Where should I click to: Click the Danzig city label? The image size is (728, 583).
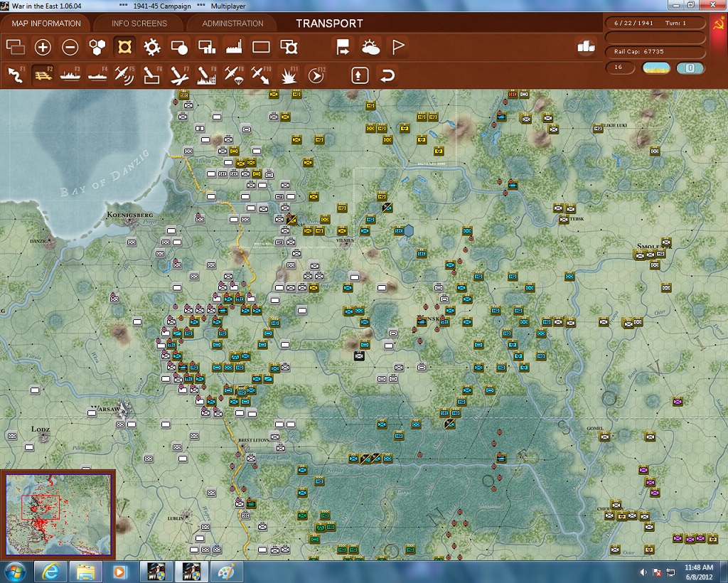pos(38,241)
